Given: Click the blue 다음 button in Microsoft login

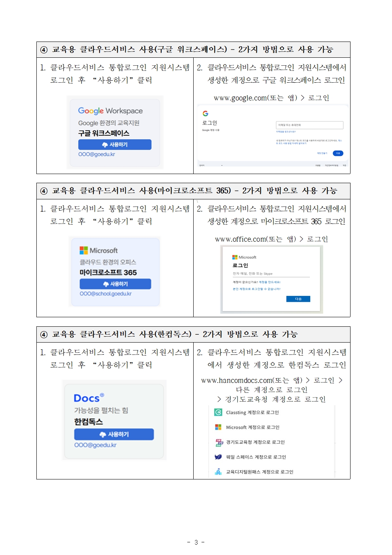Looking at the screenshot, I should (298, 299).
